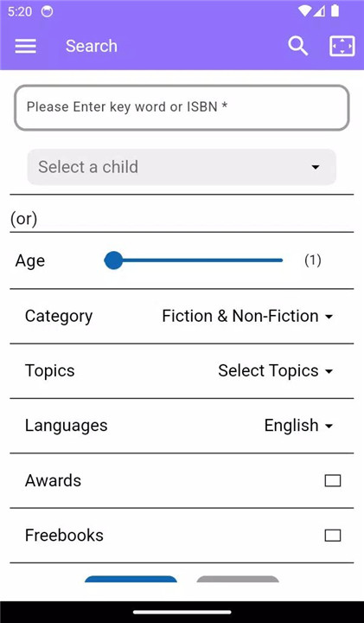Image resolution: width=364 pixels, height=623 pixels.
Task: Tap the blue button at bottom
Action: coord(131,579)
